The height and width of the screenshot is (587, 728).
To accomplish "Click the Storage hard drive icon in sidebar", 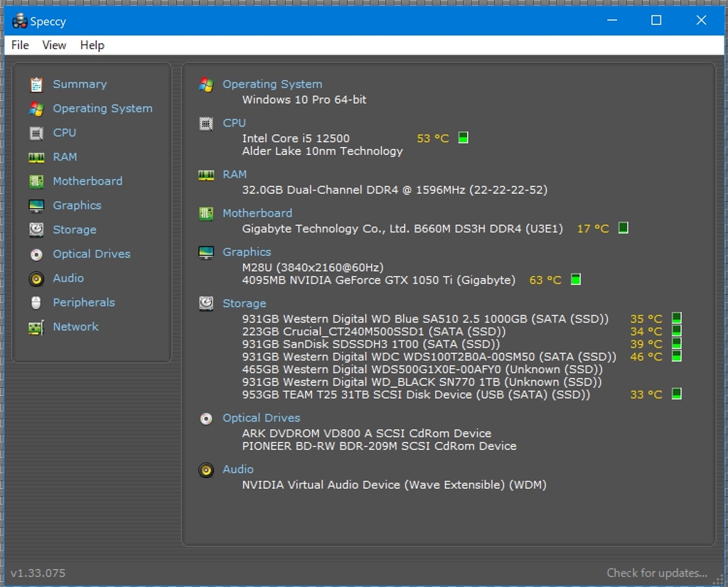I will 36,230.
